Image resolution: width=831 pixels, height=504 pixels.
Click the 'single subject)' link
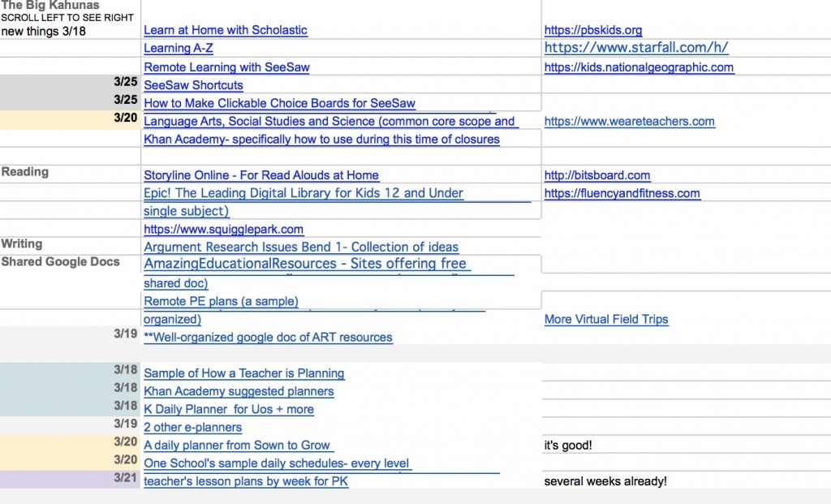[186, 212]
